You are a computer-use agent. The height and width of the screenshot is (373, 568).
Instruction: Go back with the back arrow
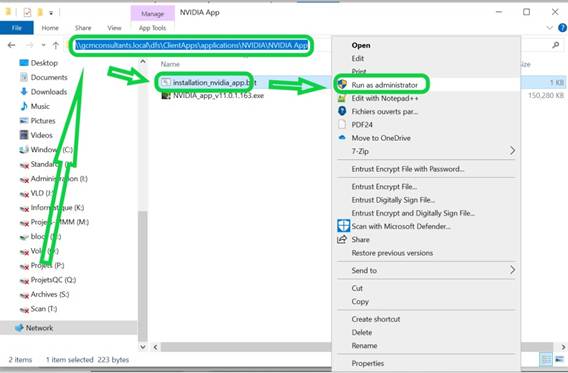(x=12, y=45)
